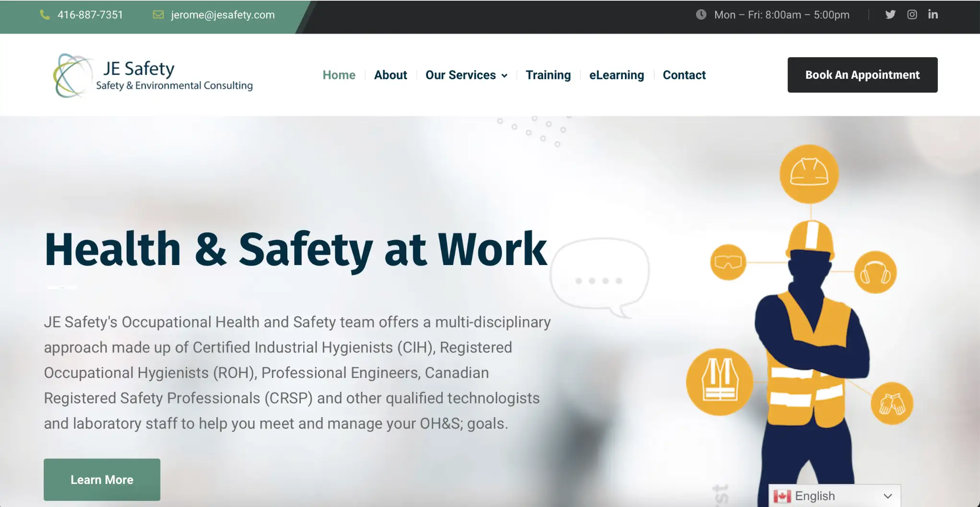Click the phone icon in top bar
Screen dimensions: 980x507
(x=45, y=15)
